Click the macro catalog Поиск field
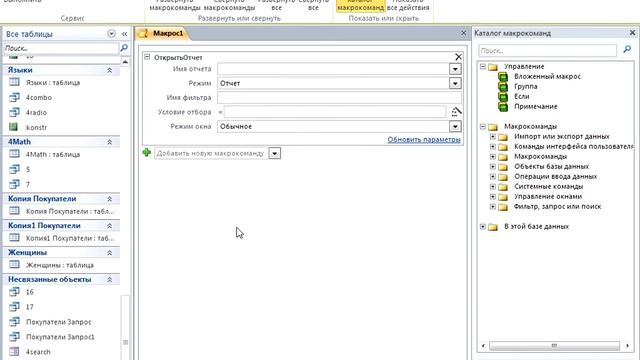 [547, 51]
